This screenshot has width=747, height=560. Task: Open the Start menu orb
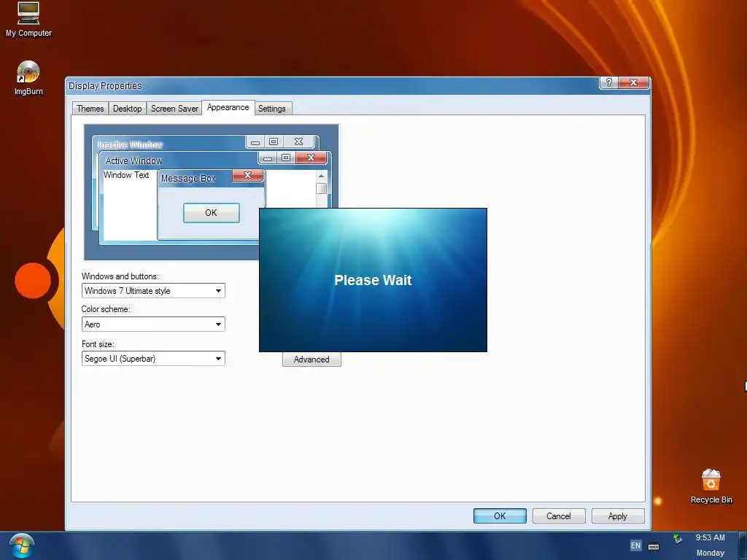(22, 546)
